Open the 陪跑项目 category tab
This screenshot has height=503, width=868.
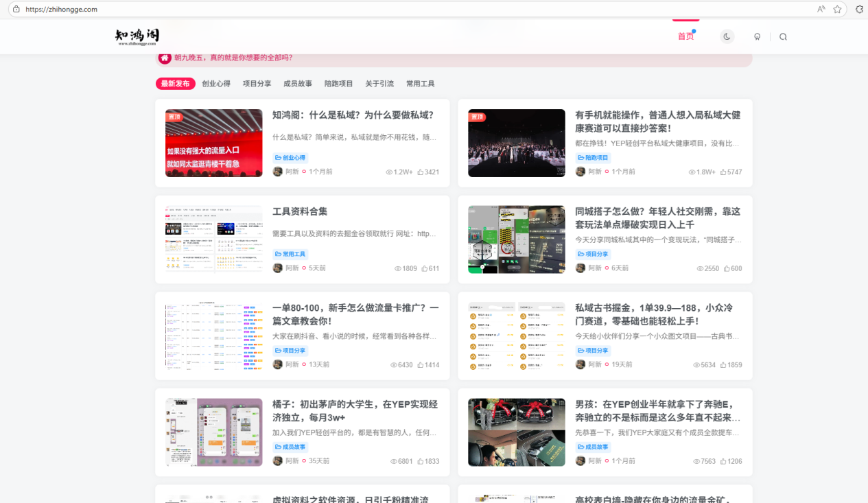point(338,84)
